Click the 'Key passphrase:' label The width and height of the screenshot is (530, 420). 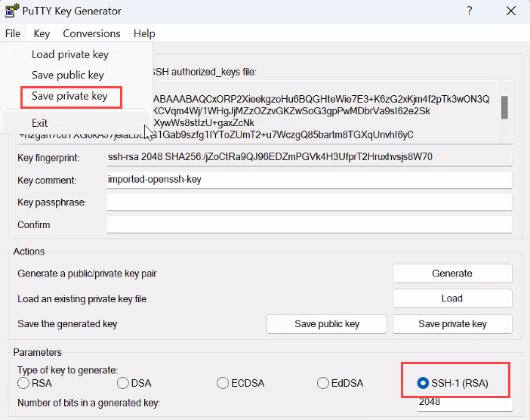(x=52, y=202)
